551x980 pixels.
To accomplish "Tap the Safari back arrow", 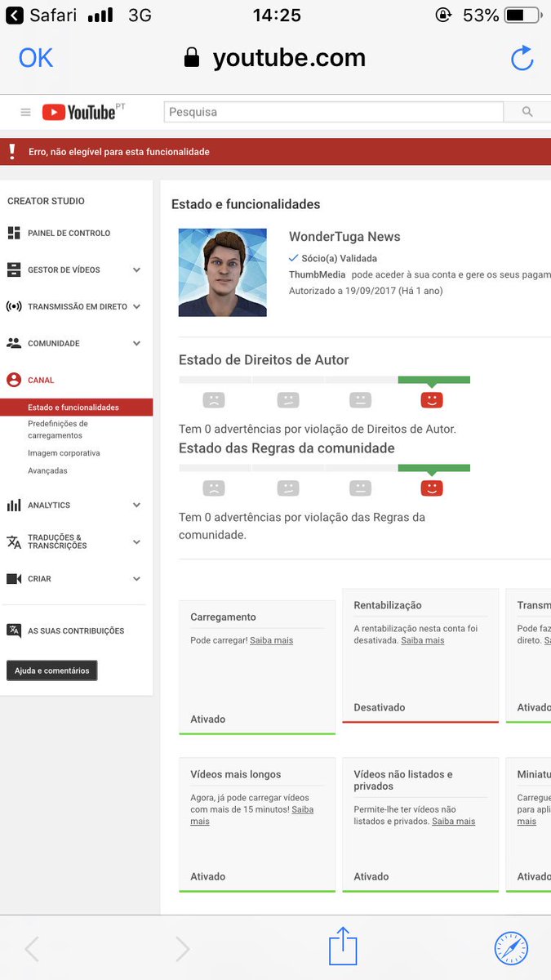I will pyautogui.click(x=32, y=949).
